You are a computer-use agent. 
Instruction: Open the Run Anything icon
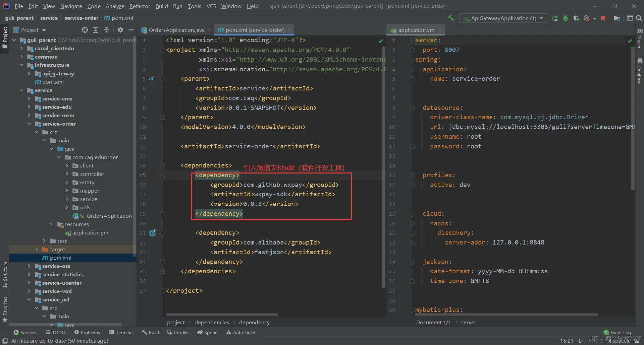tap(630, 18)
